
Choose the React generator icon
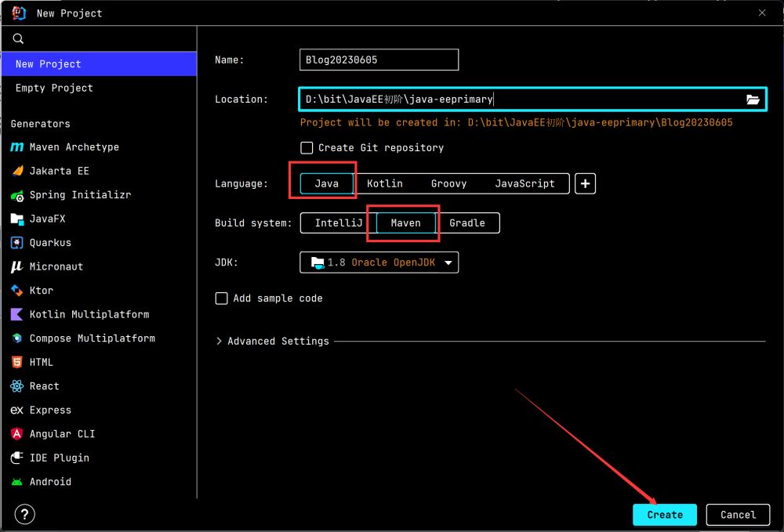click(x=17, y=386)
